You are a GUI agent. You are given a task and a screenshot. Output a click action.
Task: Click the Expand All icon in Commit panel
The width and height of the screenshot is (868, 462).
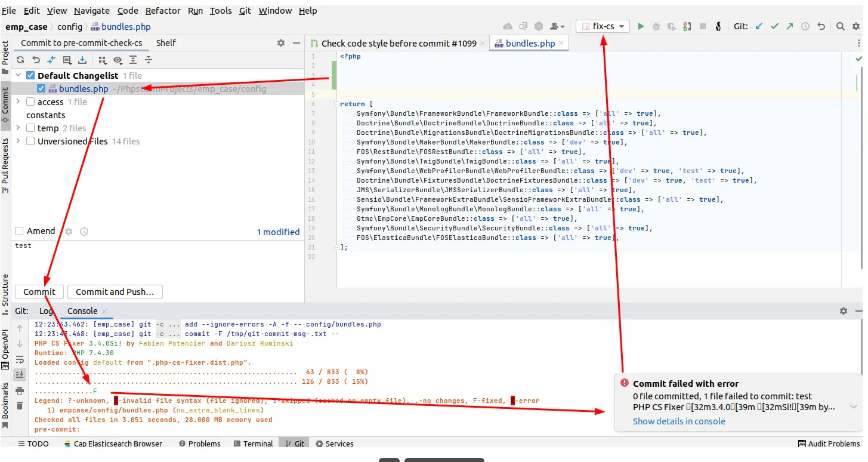pyautogui.click(x=133, y=60)
